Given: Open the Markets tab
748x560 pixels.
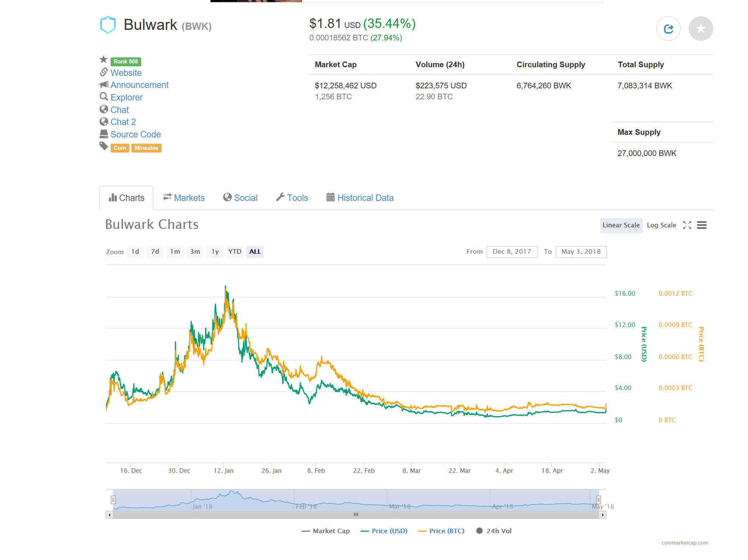Looking at the screenshot, I should [x=184, y=198].
